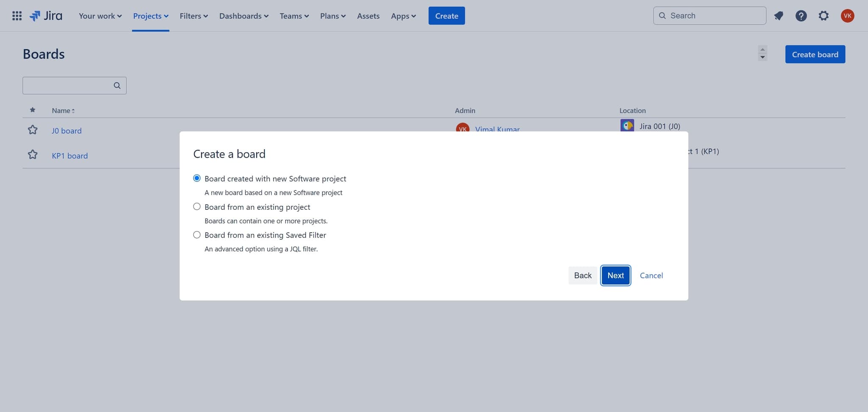Select Board created with new Software project

click(x=197, y=178)
